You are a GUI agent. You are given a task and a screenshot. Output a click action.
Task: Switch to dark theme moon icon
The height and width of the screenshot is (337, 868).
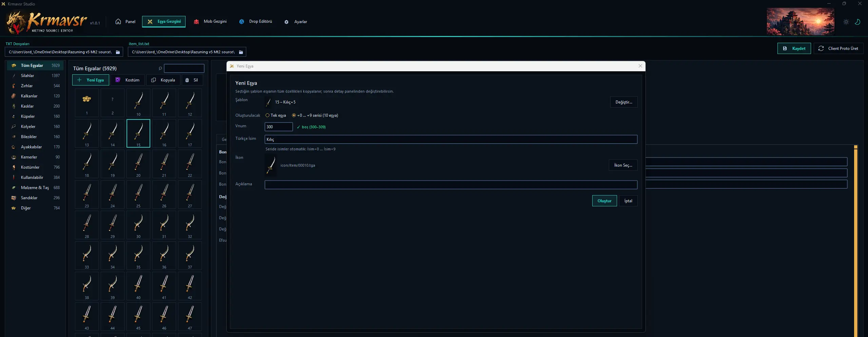857,22
